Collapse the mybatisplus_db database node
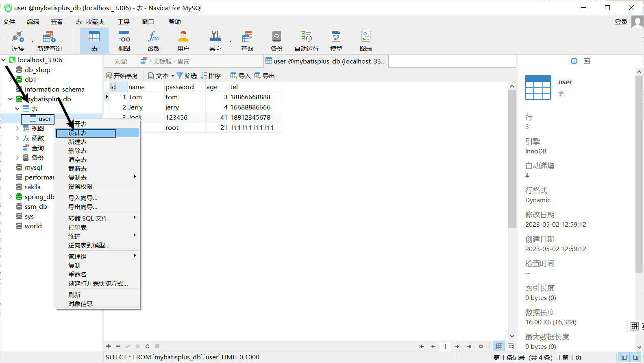 click(11, 99)
